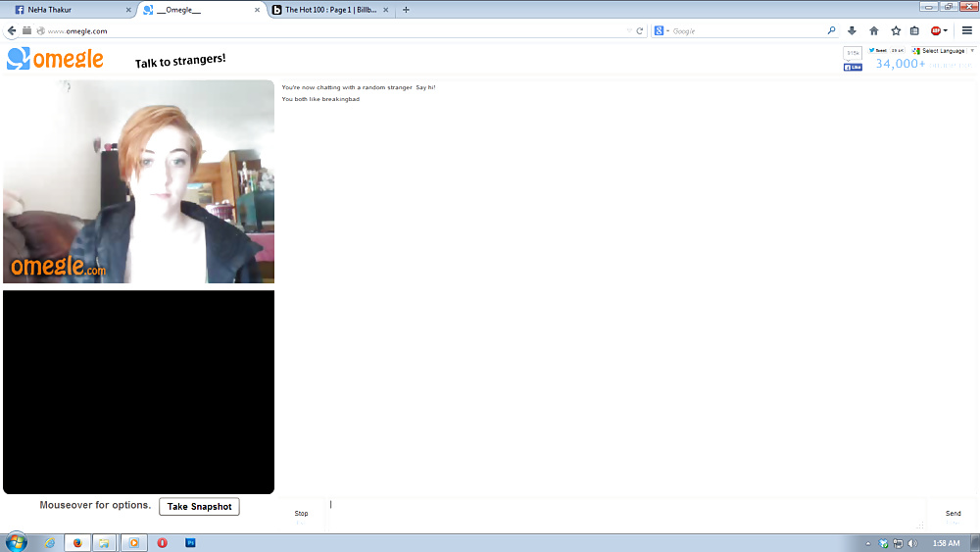Click the Omegle logo

tap(55, 59)
